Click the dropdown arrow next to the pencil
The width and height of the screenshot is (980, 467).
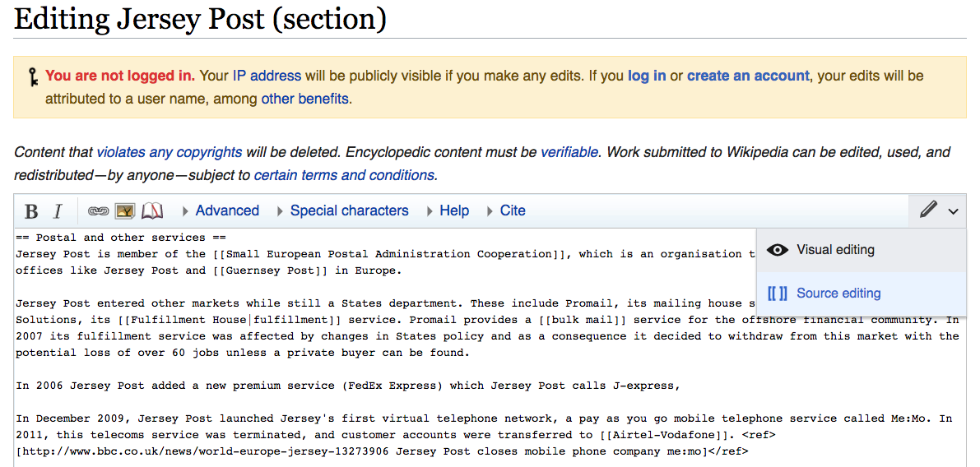coord(953,211)
